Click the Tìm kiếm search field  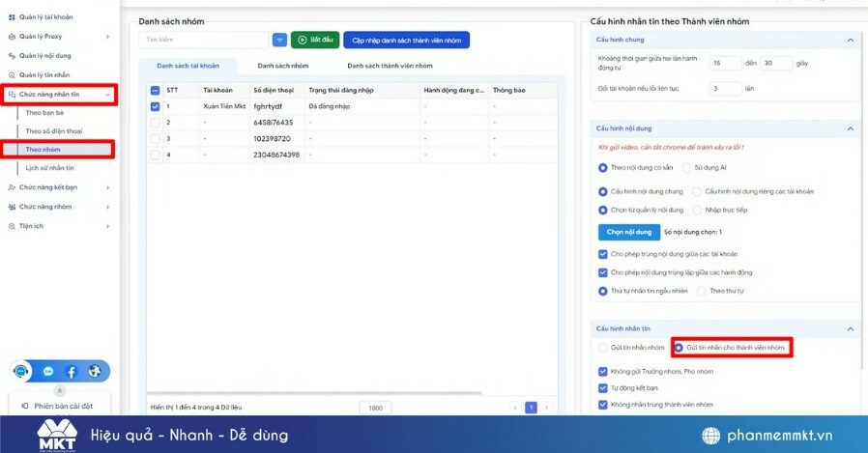tap(204, 40)
